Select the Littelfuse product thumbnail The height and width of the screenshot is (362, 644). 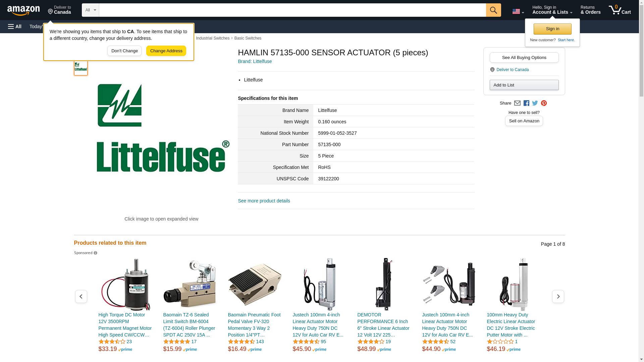pyautogui.click(x=81, y=68)
